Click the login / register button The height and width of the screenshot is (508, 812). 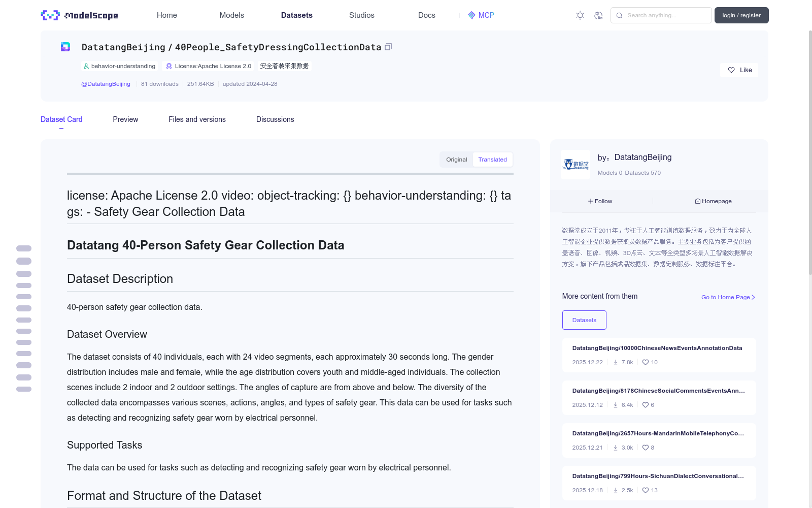[741, 15]
